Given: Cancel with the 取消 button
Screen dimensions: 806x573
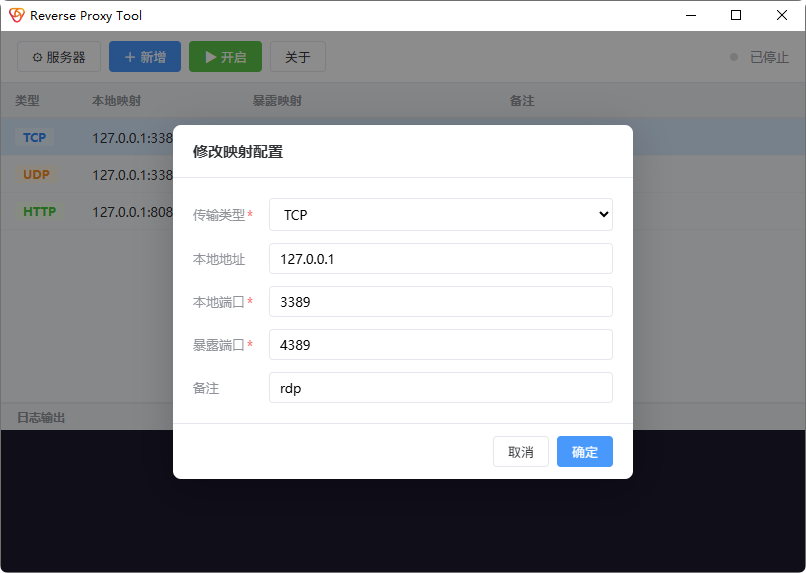Looking at the screenshot, I should coord(521,452).
